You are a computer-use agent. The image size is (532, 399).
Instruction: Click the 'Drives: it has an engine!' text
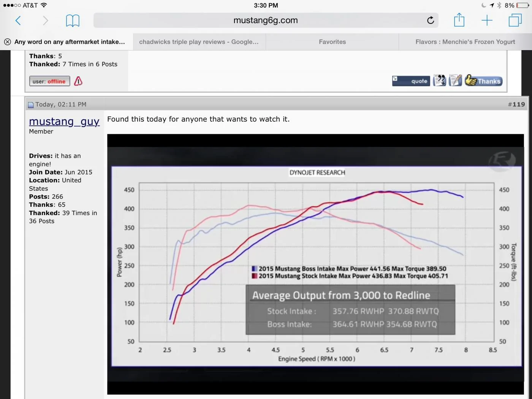click(x=55, y=160)
